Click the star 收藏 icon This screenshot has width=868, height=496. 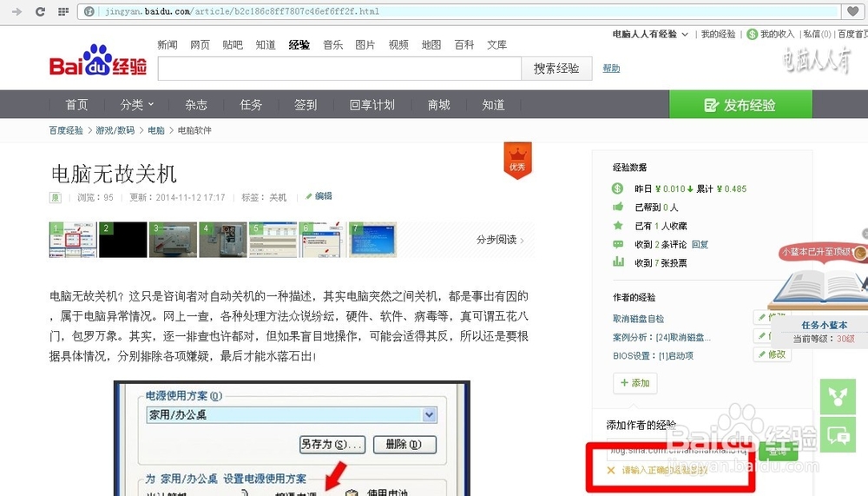pyautogui.click(x=618, y=226)
